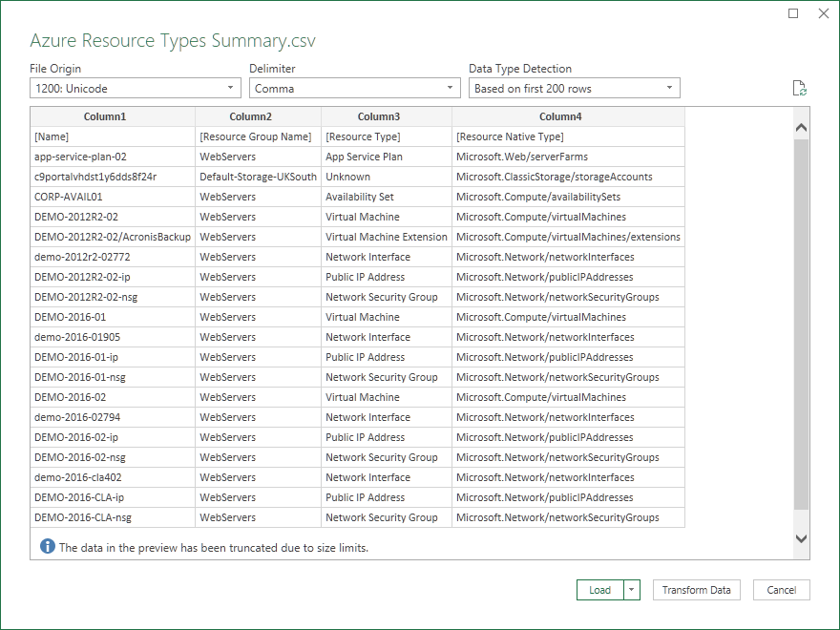Click the scroll down arrow of preview

802,539
